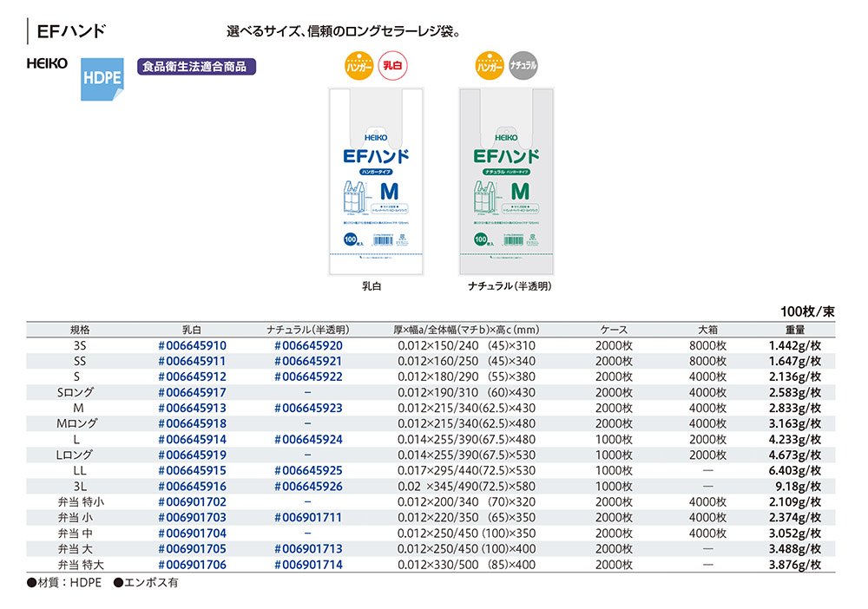Select the Mロング size row label
868x609 pixels.
click(x=77, y=423)
